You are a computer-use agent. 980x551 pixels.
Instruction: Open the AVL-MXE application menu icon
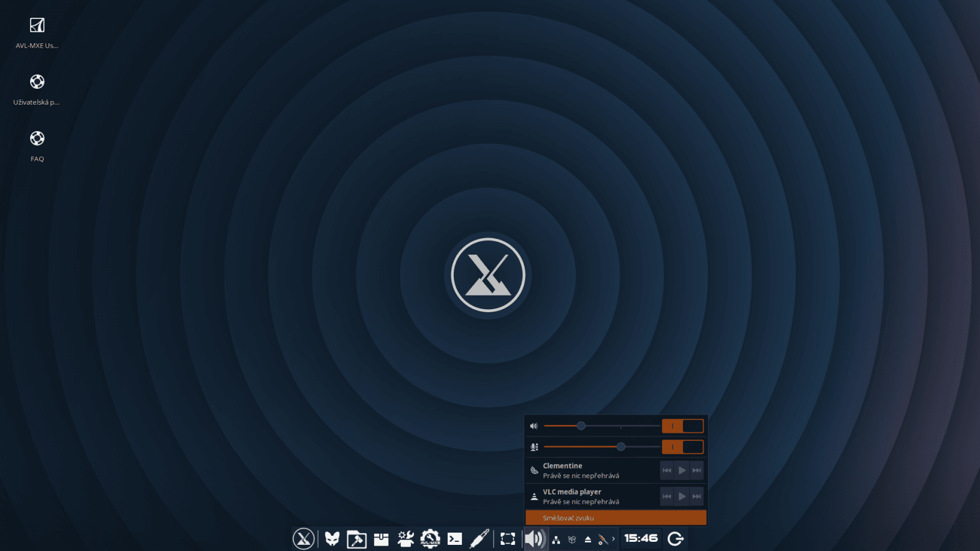[303, 539]
